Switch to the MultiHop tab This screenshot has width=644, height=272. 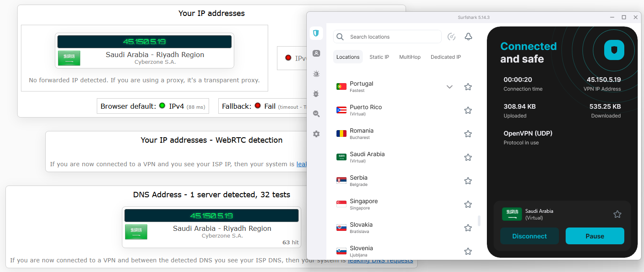point(410,57)
